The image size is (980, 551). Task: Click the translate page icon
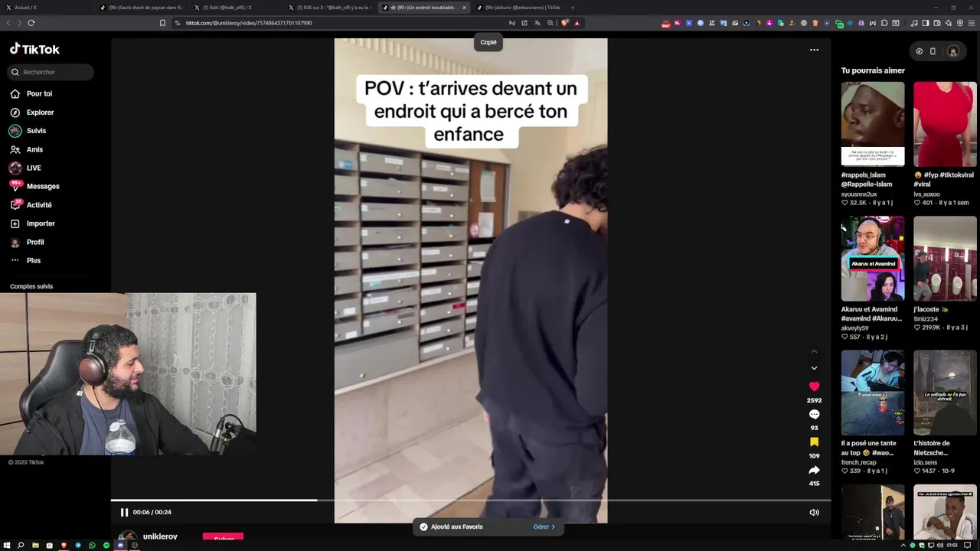pos(537,23)
